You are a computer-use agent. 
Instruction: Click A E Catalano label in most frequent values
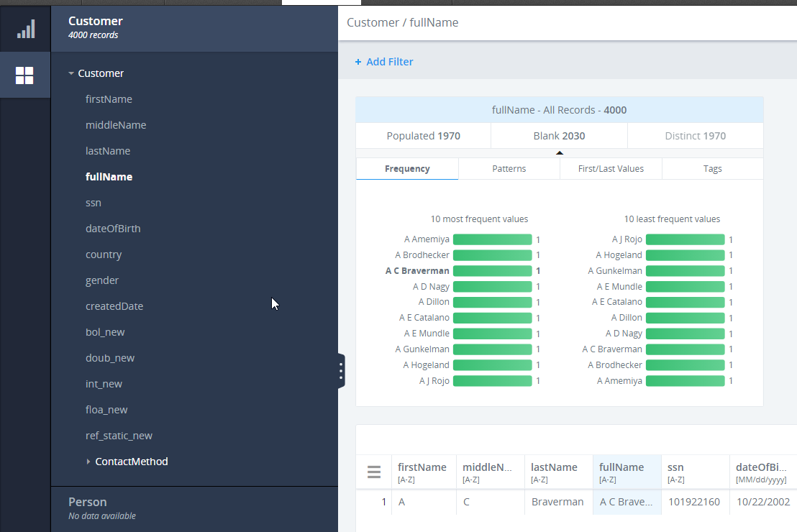pyautogui.click(x=424, y=318)
